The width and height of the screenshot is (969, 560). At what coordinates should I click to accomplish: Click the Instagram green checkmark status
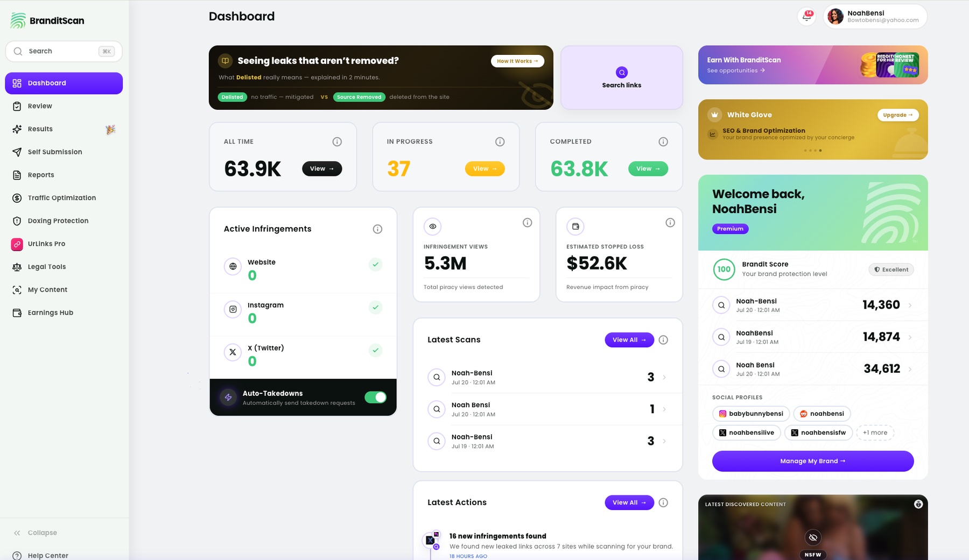coord(376,308)
